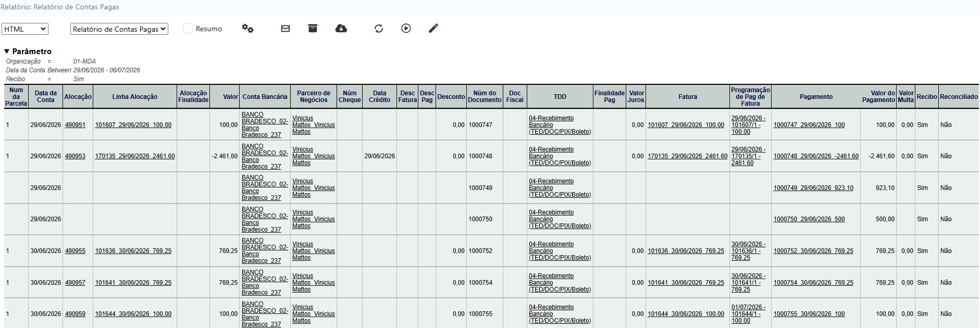Click the cloud download export icon

pyautogui.click(x=341, y=28)
